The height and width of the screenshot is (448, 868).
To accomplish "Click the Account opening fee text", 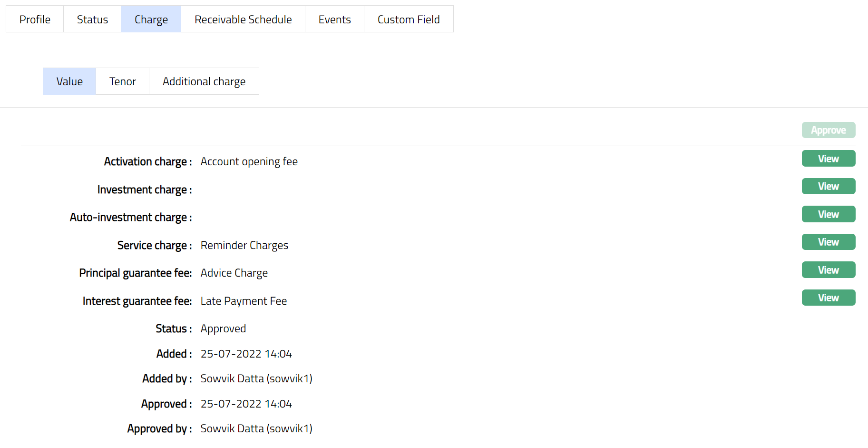I will click(249, 162).
